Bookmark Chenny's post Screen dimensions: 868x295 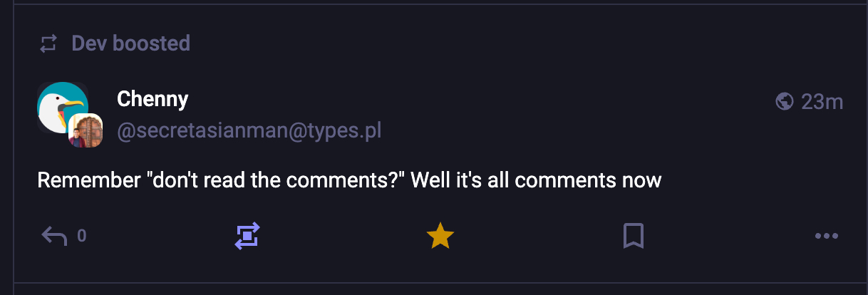pos(633,236)
